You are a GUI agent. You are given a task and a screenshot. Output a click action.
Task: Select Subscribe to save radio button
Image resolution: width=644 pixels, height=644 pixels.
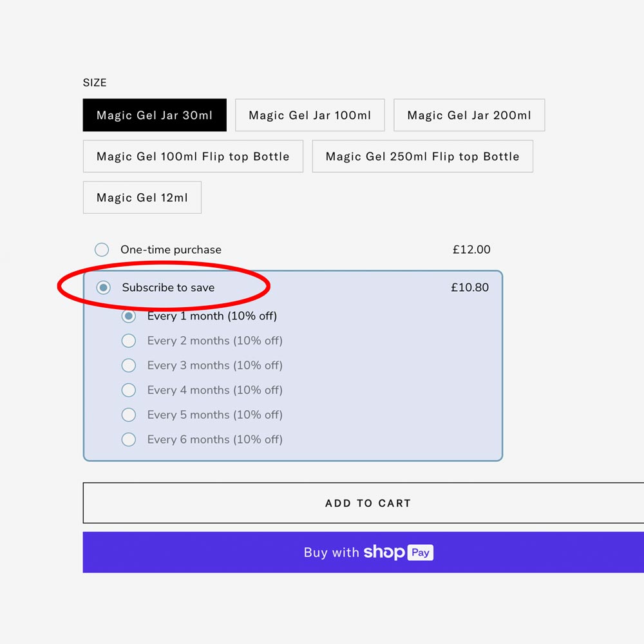click(x=103, y=288)
